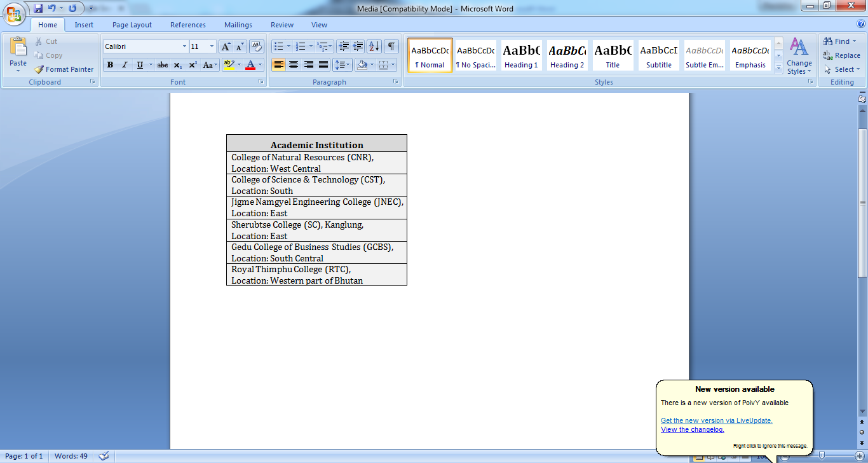Increase paragraph indent
868x463 pixels.
point(358,46)
